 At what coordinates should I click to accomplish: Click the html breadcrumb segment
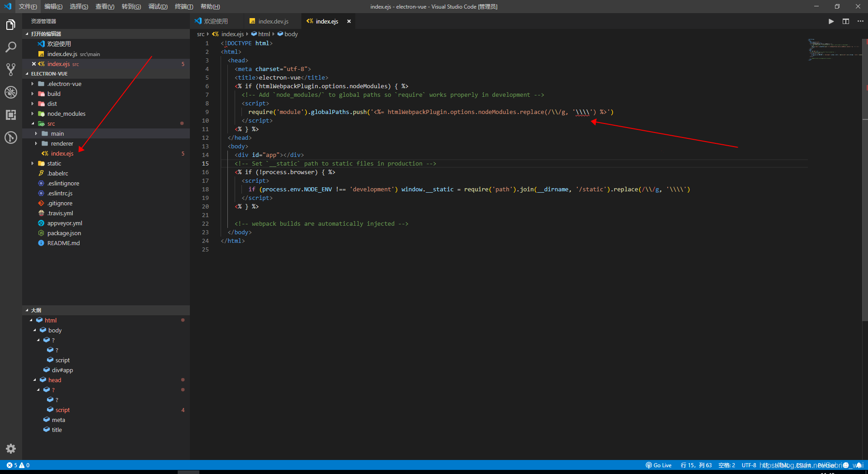(x=261, y=34)
